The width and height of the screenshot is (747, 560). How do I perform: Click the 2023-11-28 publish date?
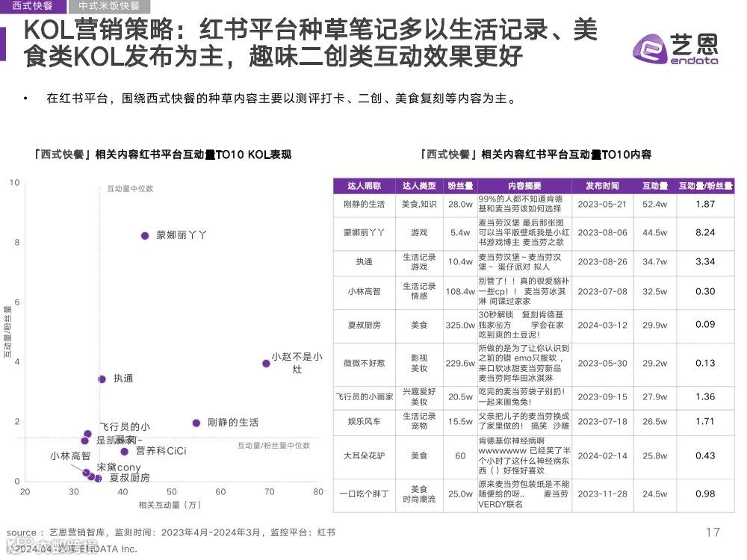pos(602,494)
